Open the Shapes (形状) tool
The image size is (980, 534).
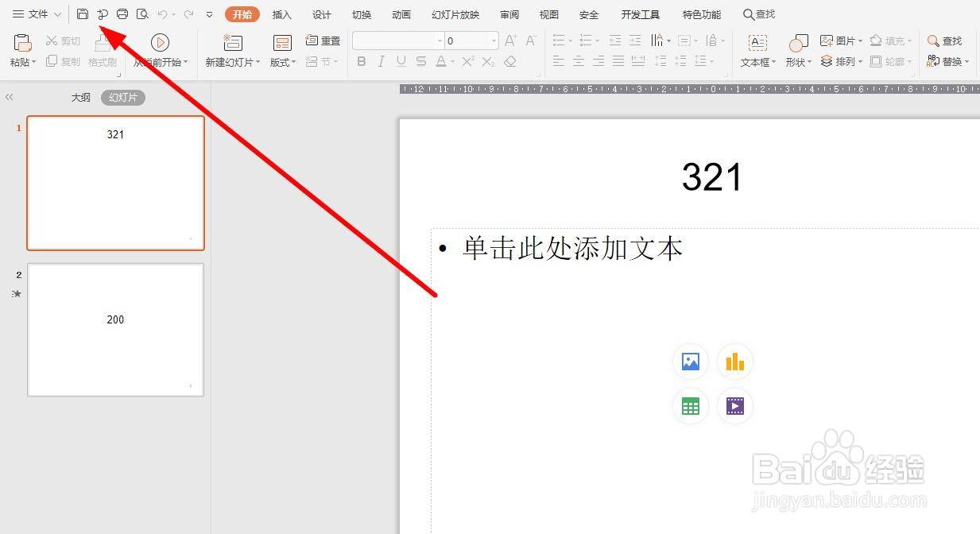click(x=796, y=49)
